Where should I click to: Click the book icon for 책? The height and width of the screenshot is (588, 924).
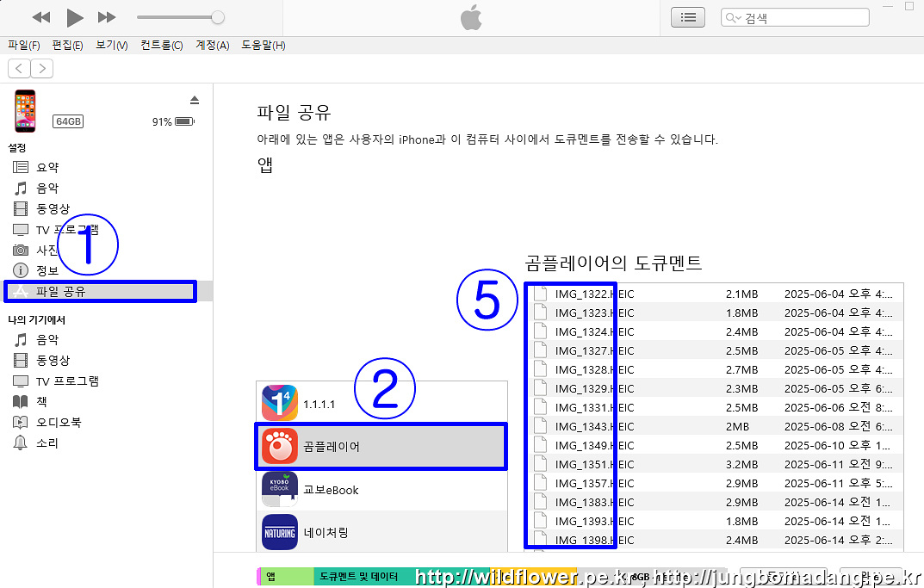click(x=21, y=401)
